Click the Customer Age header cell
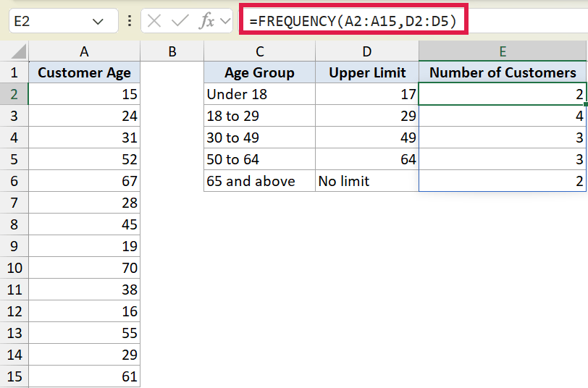The image size is (588, 388). tap(85, 72)
